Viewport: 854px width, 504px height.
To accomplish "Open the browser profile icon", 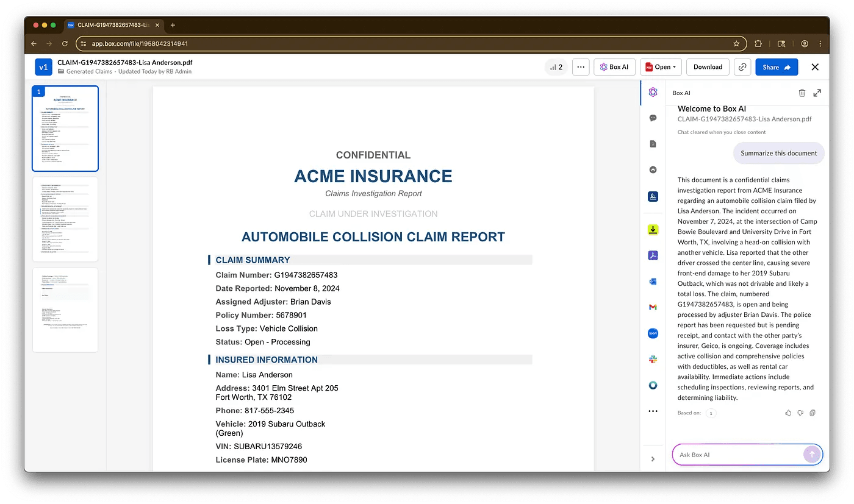I will coord(805,44).
